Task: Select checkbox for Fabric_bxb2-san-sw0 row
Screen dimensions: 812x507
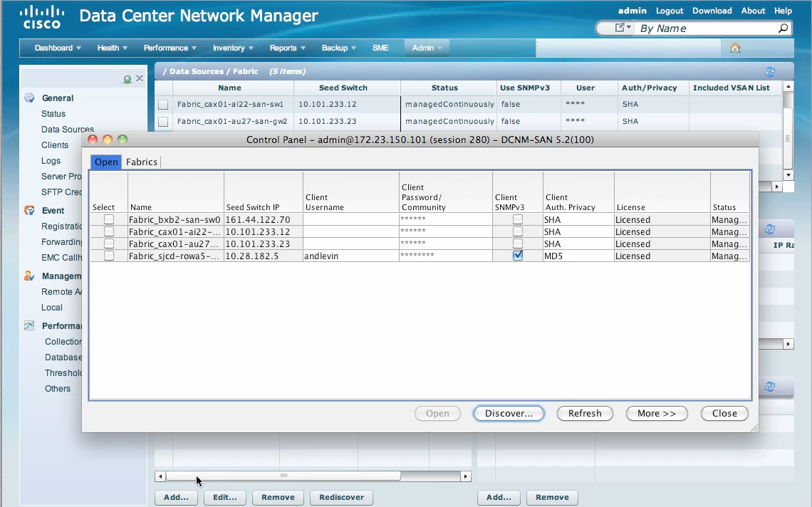Action: (x=109, y=219)
